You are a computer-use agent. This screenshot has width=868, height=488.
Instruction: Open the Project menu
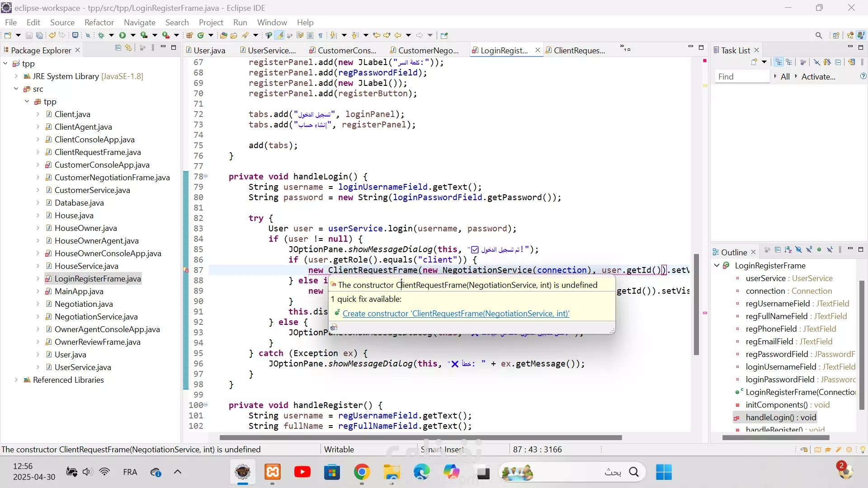[211, 22]
